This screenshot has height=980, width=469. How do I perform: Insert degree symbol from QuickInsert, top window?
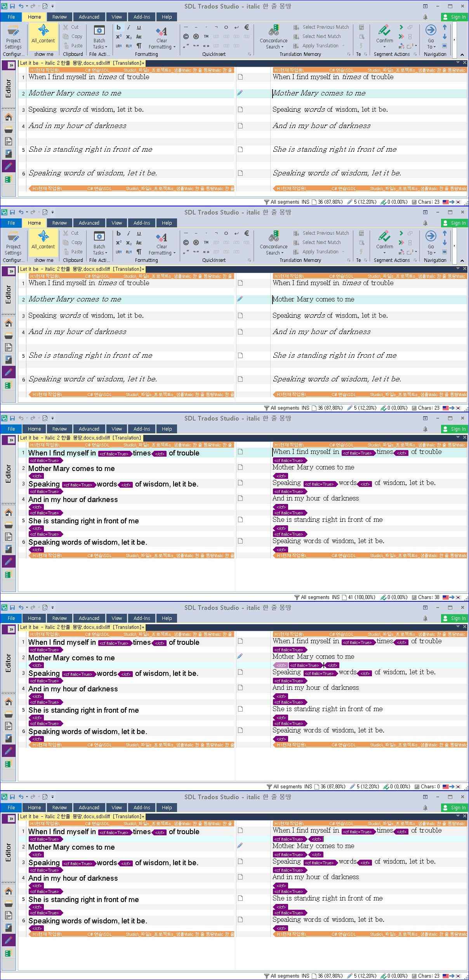tap(226, 27)
